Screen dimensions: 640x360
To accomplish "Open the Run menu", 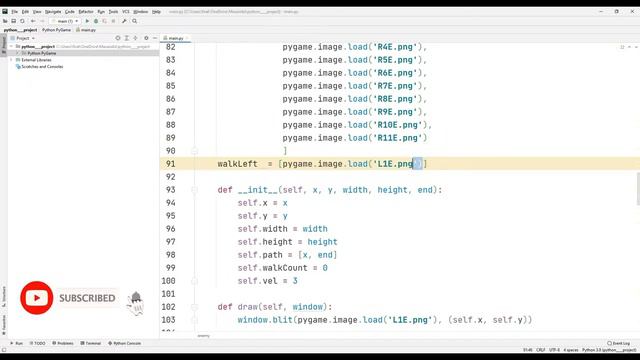I will [x=101, y=12].
